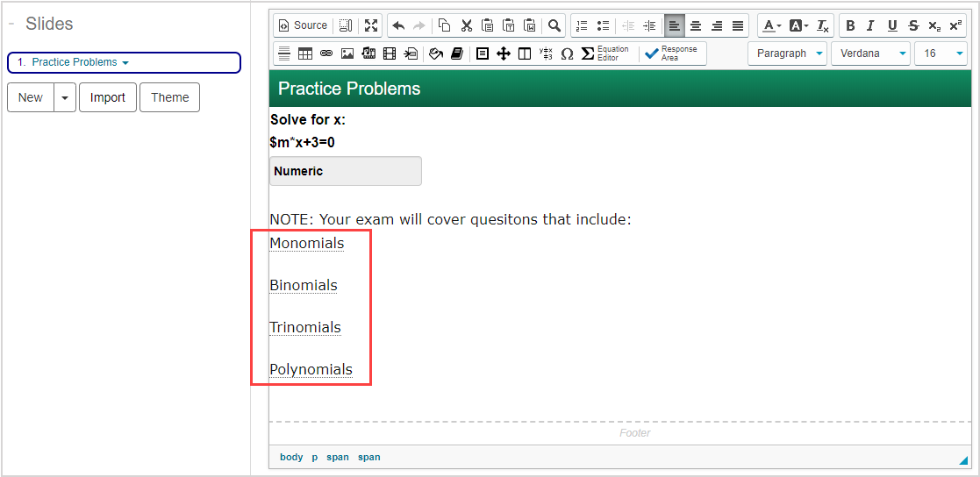Insert an image using the picture icon
This screenshot has height=477, width=980.
coord(347,53)
